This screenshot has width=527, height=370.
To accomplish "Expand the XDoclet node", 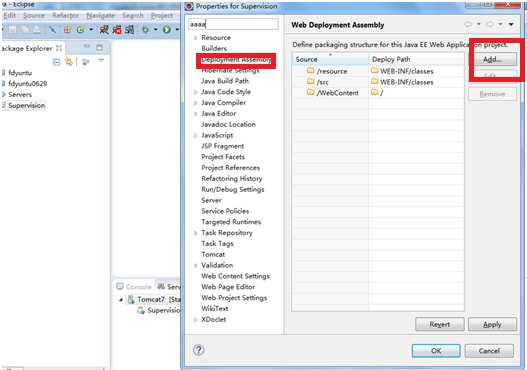I will click(195, 320).
